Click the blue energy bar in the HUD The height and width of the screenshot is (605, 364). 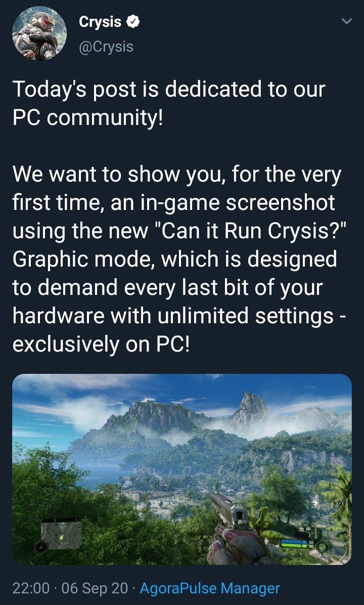coord(294,542)
